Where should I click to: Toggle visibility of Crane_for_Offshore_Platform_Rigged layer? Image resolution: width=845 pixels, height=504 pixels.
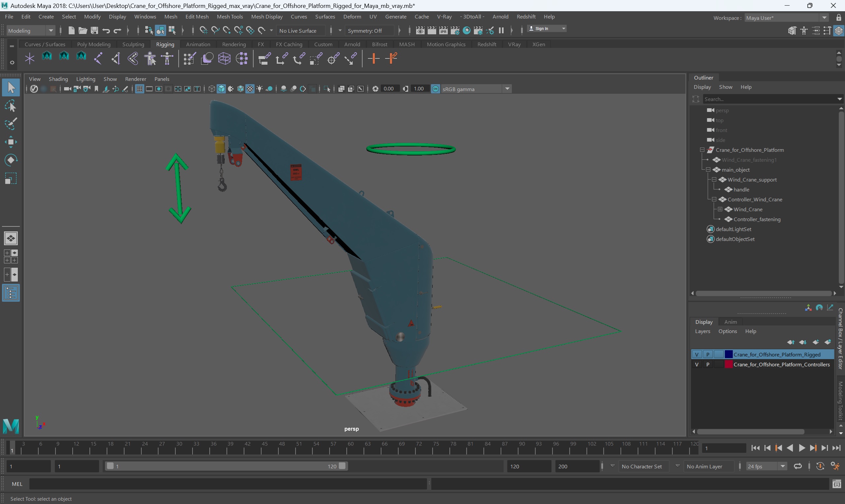click(696, 354)
